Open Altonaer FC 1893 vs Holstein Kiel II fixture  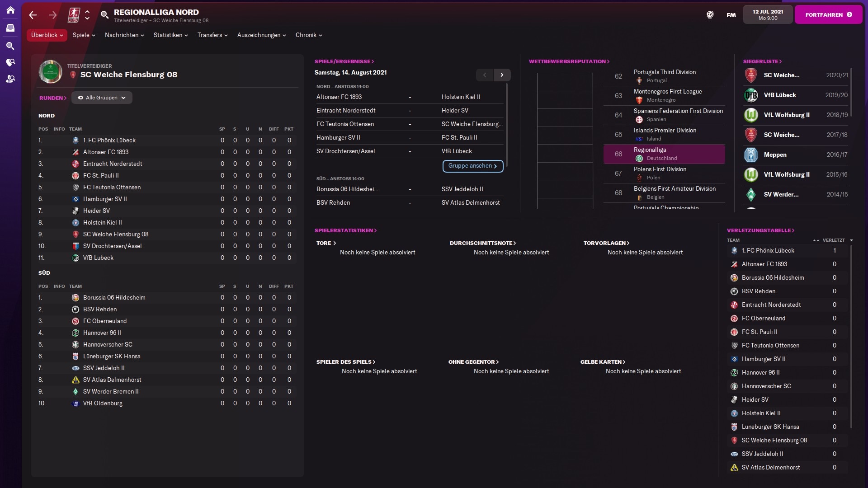pos(410,97)
